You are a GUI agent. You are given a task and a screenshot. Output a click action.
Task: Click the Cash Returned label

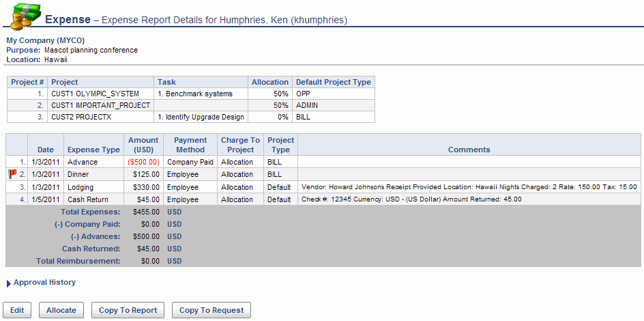click(91, 249)
